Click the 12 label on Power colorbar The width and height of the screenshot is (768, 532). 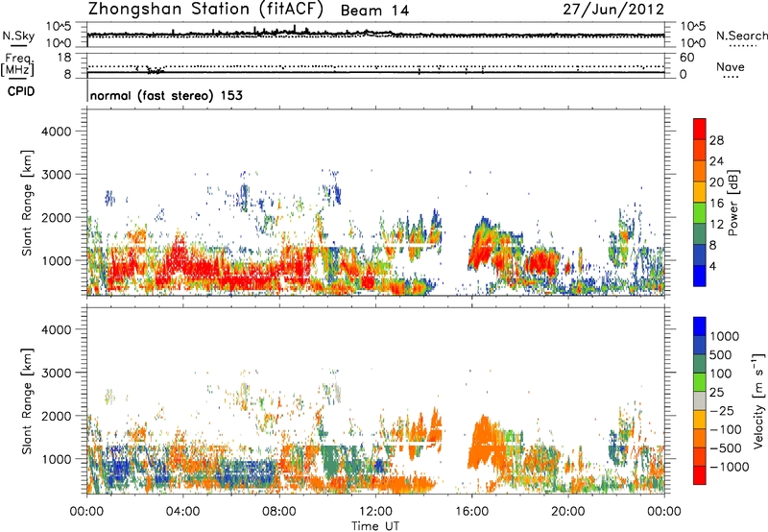(x=716, y=225)
